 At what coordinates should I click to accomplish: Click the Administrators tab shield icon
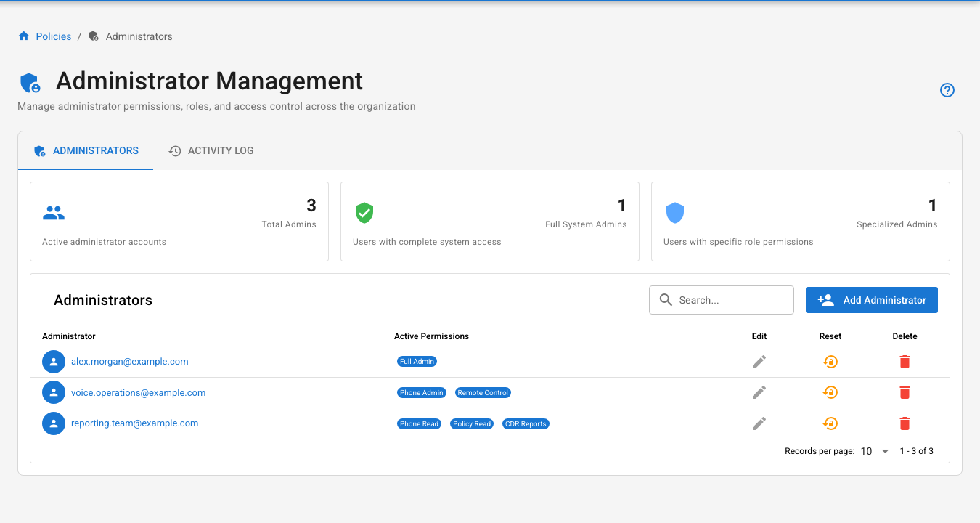40,151
